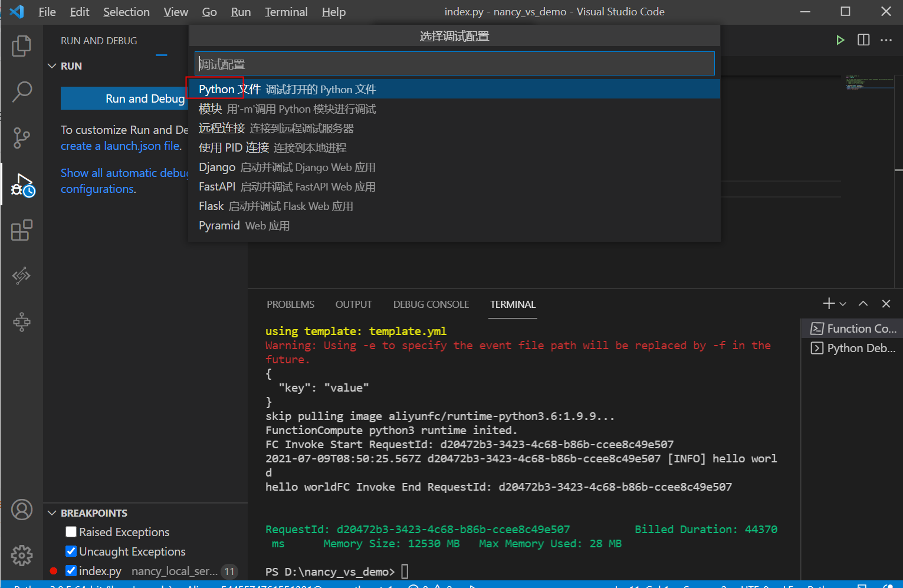Close the bottom panel
Viewport: 903px width, 588px height.
886,304
